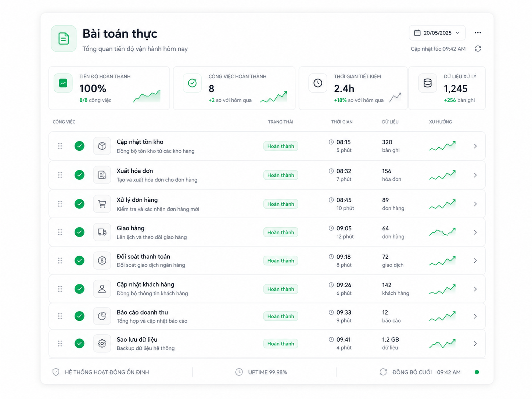This screenshot has height=399, width=532.
Task: Click the invoice icon for Xuất hóa đơn
Action: 102,175
